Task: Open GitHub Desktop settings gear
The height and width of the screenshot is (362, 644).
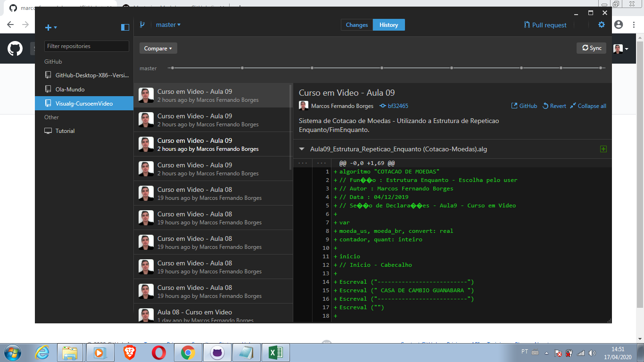Action: coord(601,25)
